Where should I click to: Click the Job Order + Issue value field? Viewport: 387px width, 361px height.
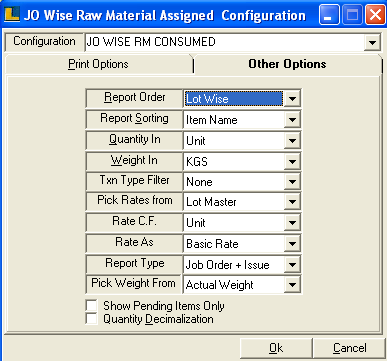click(234, 265)
